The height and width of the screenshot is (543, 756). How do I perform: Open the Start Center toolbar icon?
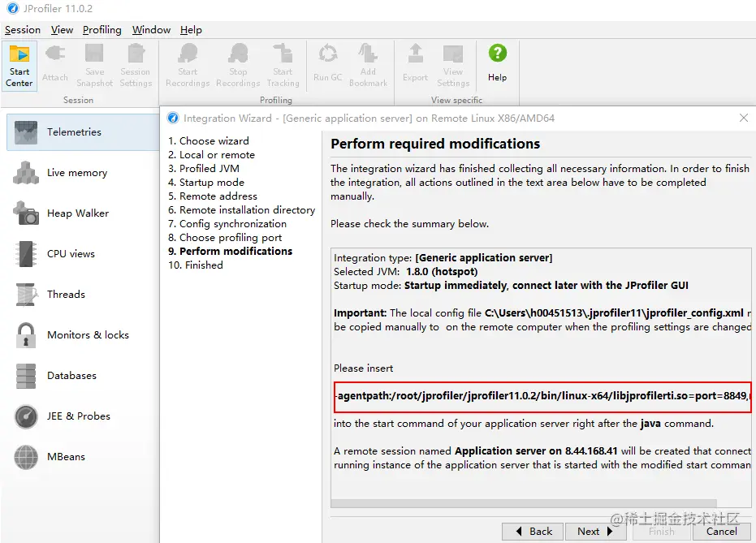pyautogui.click(x=19, y=66)
